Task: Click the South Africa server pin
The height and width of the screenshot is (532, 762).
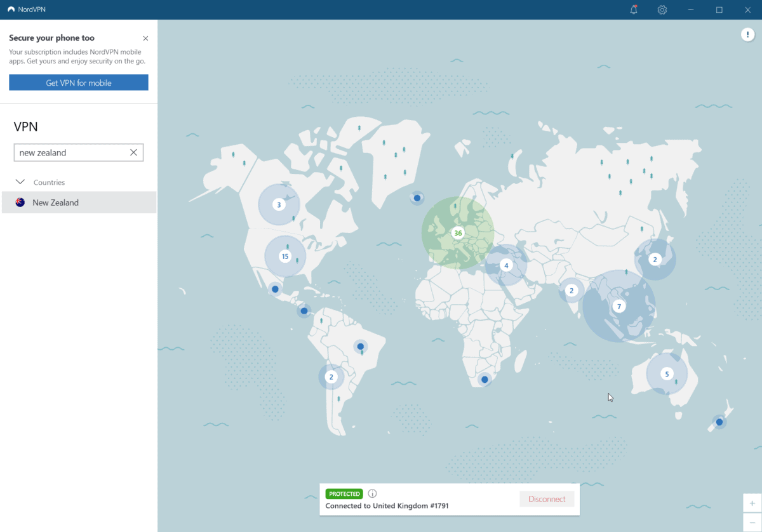Action: coord(485,380)
